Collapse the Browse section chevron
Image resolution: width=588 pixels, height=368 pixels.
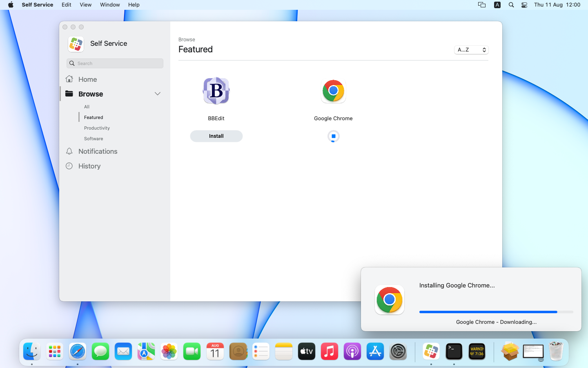point(157,94)
